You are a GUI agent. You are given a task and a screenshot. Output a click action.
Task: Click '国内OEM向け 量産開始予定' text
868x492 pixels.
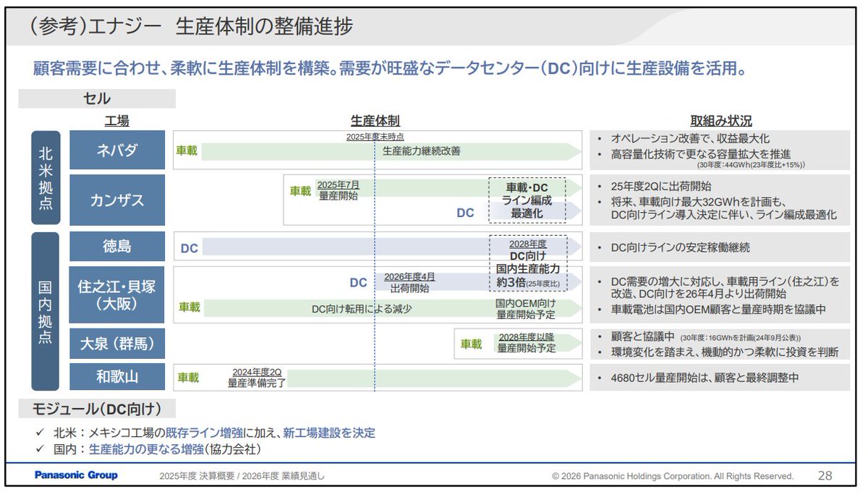pos(526,309)
